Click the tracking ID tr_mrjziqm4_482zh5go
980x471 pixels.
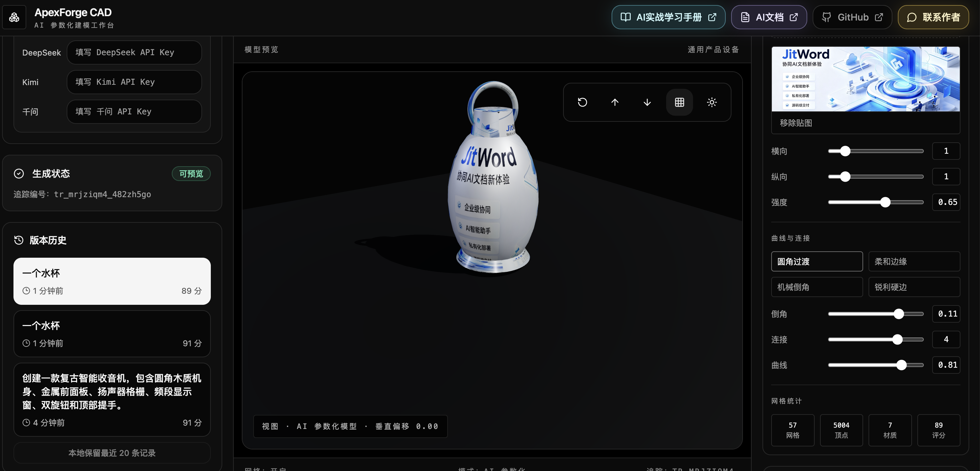tap(102, 194)
